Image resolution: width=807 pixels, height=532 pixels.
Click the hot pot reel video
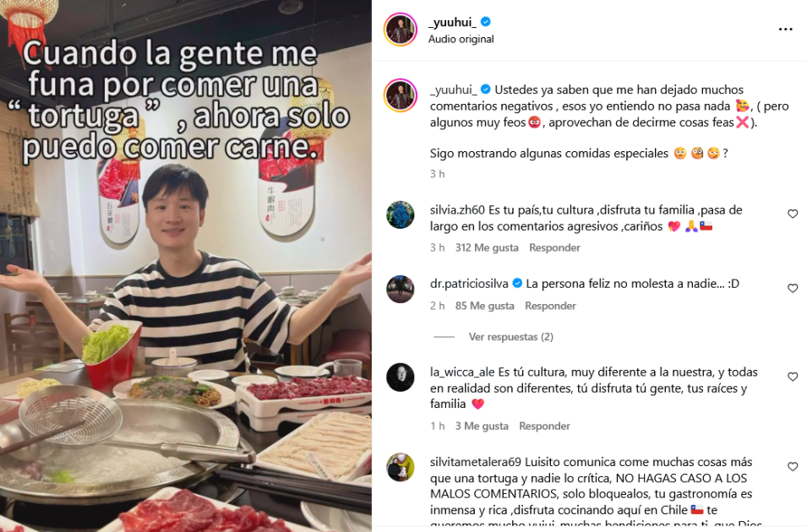tap(186, 266)
